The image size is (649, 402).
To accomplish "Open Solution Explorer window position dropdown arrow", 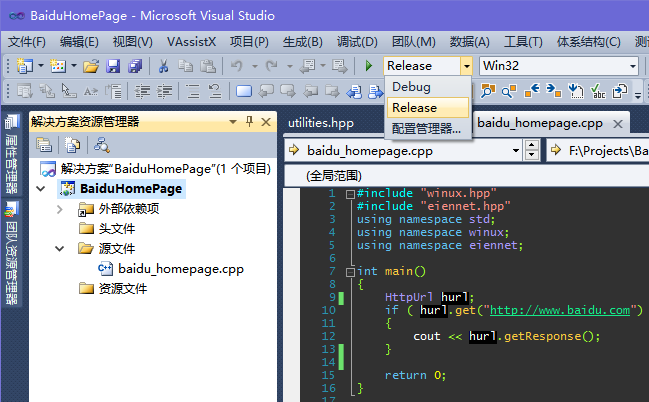I will pyautogui.click(x=233, y=122).
